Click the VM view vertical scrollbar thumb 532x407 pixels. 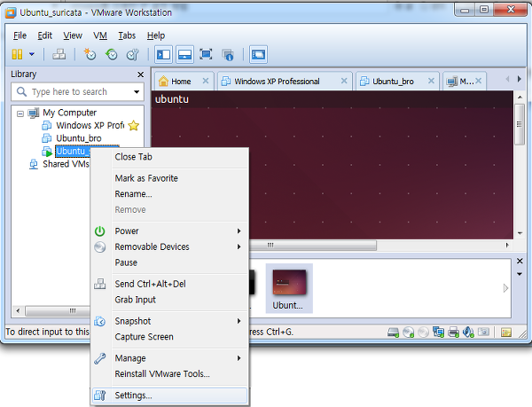[x=520, y=124]
